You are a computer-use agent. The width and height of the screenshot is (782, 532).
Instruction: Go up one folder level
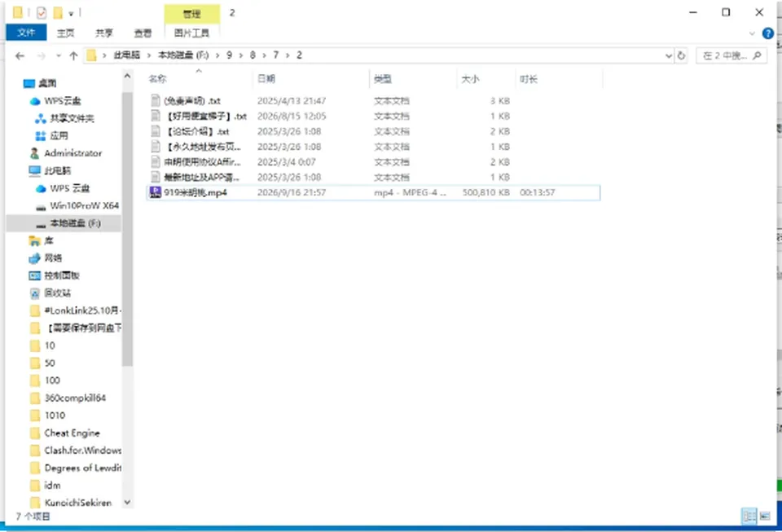point(74,56)
